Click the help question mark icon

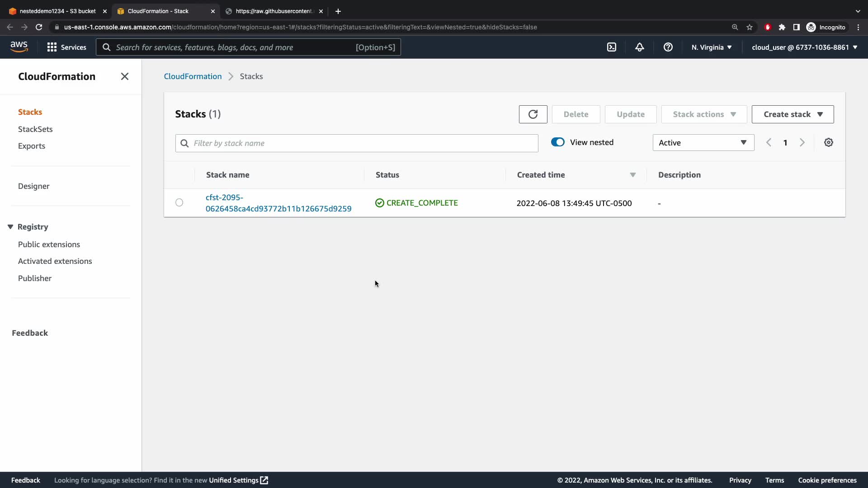(668, 47)
